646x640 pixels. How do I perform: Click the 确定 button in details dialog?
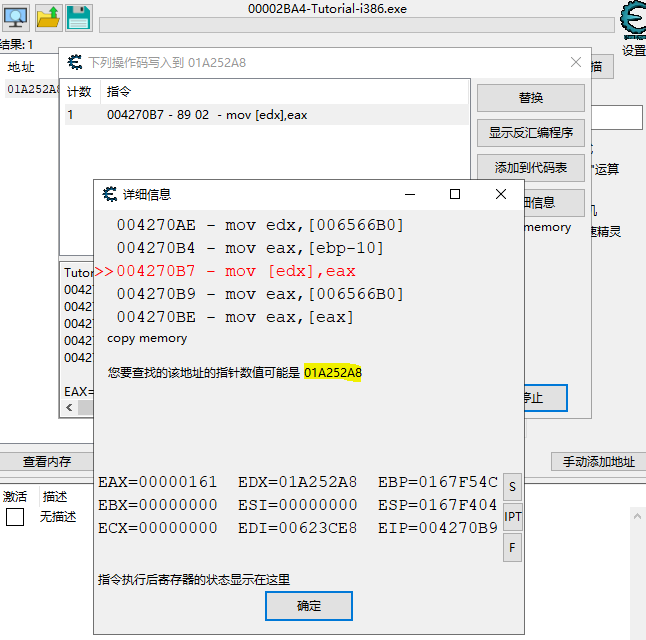point(309,606)
